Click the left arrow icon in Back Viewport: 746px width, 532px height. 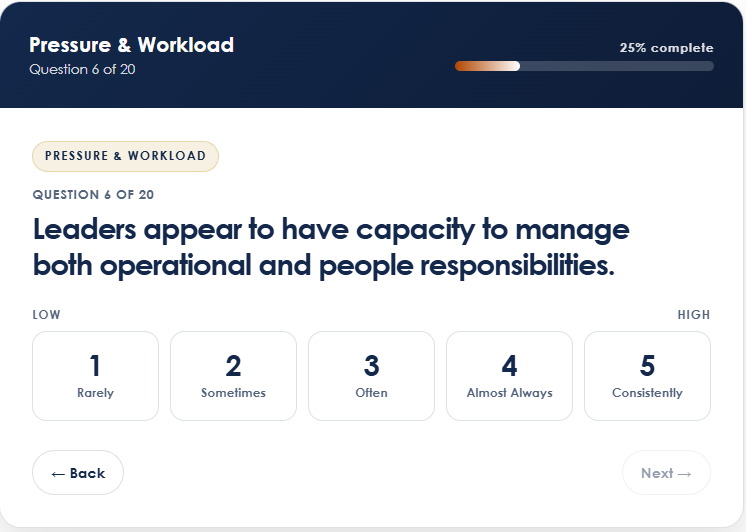coord(58,474)
